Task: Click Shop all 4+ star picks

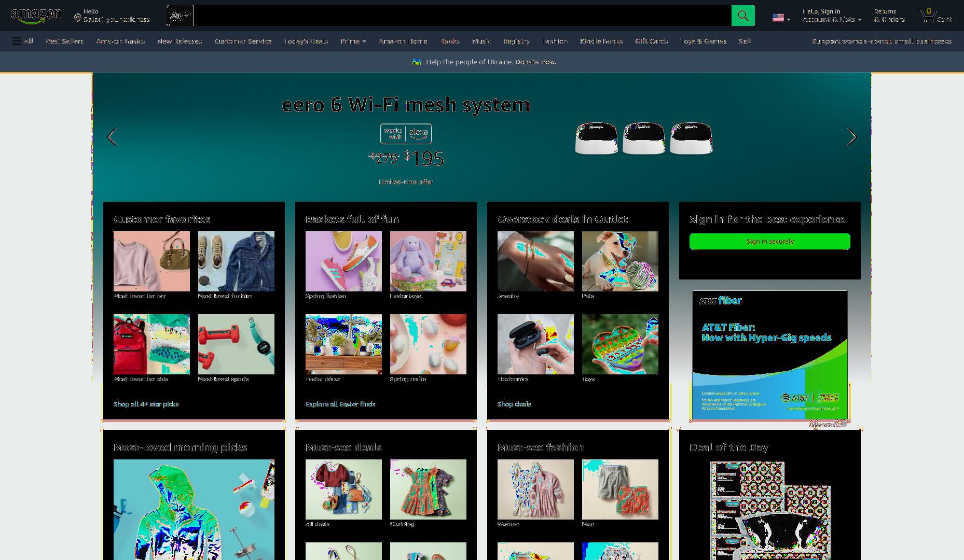Action: tap(146, 404)
